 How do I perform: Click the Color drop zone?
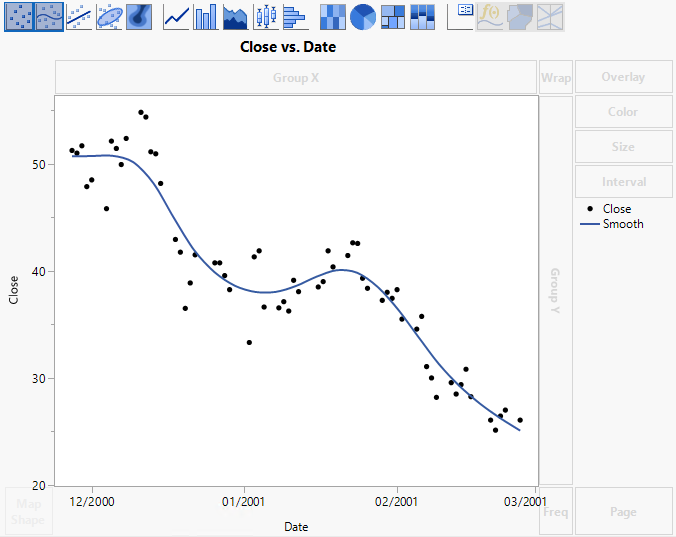click(x=623, y=112)
